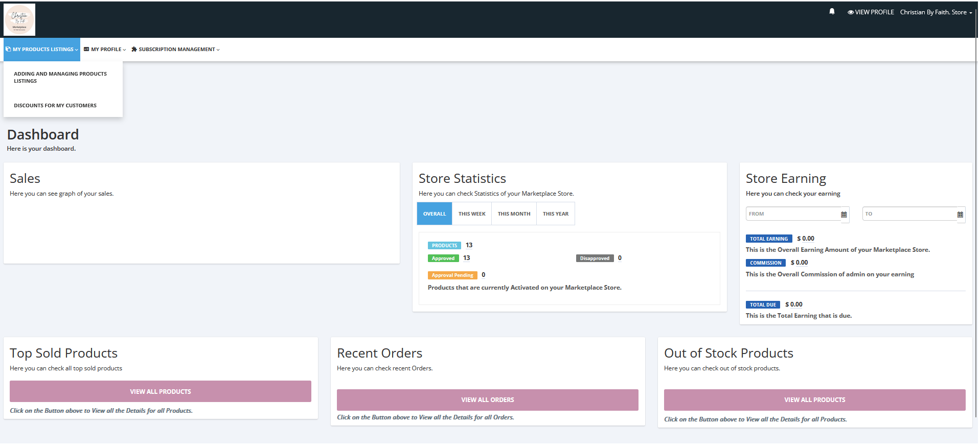The width and height of the screenshot is (980, 448).
Task: Click the store logo in header
Action: pyautogui.click(x=19, y=19)
